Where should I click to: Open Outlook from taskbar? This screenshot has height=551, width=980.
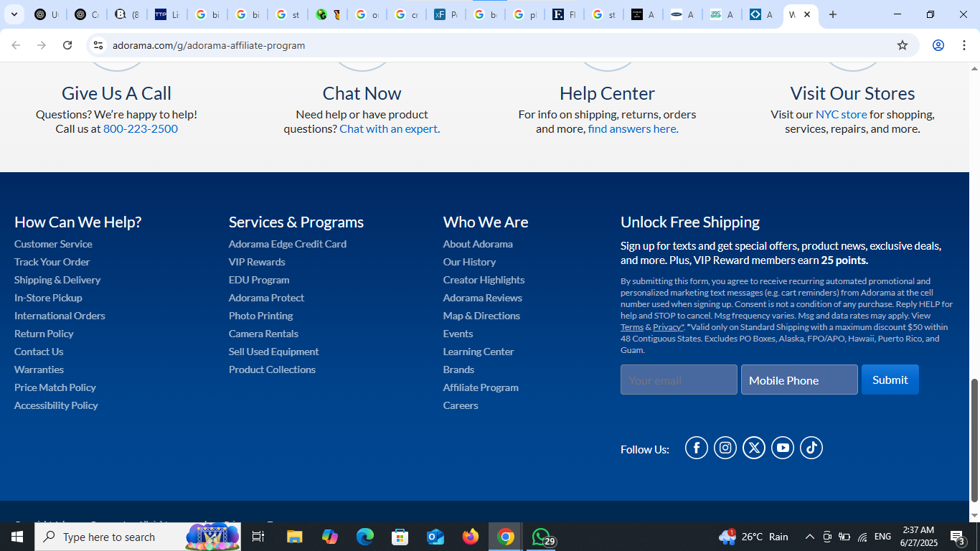pos(435,537)
